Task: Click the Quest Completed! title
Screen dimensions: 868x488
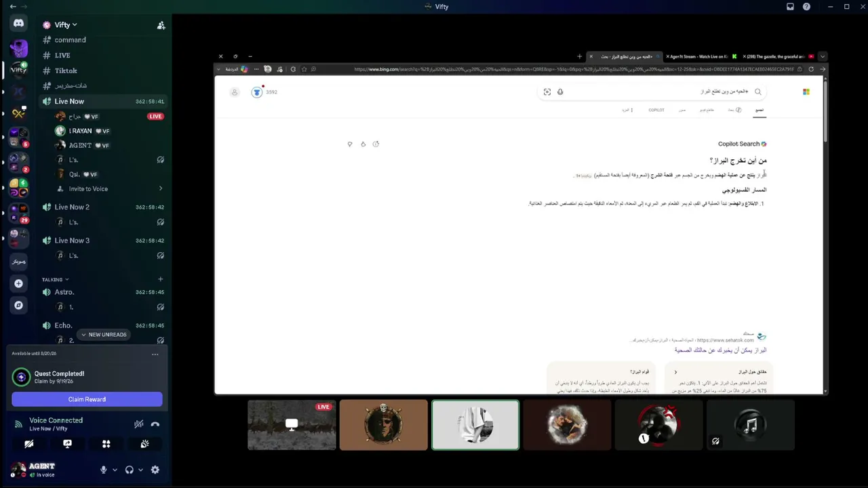Action: [61, 373]
